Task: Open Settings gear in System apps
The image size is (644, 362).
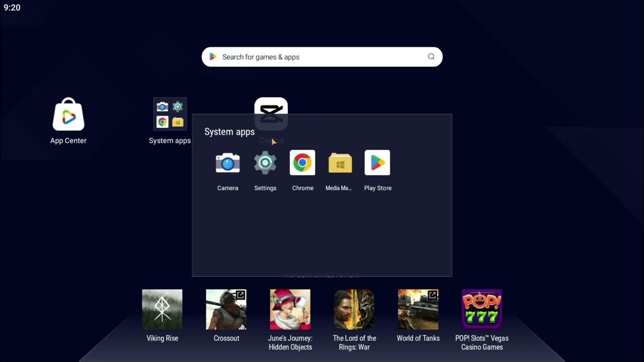Action: point(265,162)
